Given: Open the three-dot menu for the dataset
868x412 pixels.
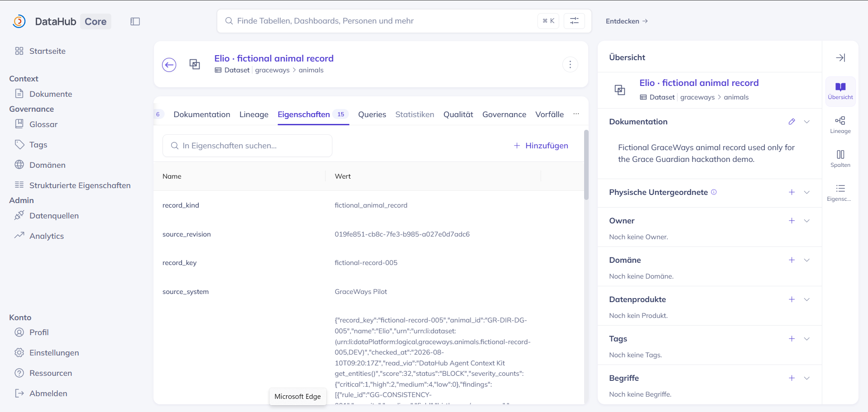Looking at the screenshot, I should (570, 65).
